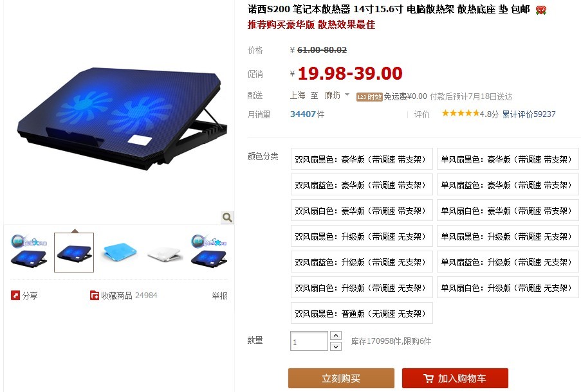Click the 立刻购买 button
Screen dimensions: 581x392
(x=341, y=379)
